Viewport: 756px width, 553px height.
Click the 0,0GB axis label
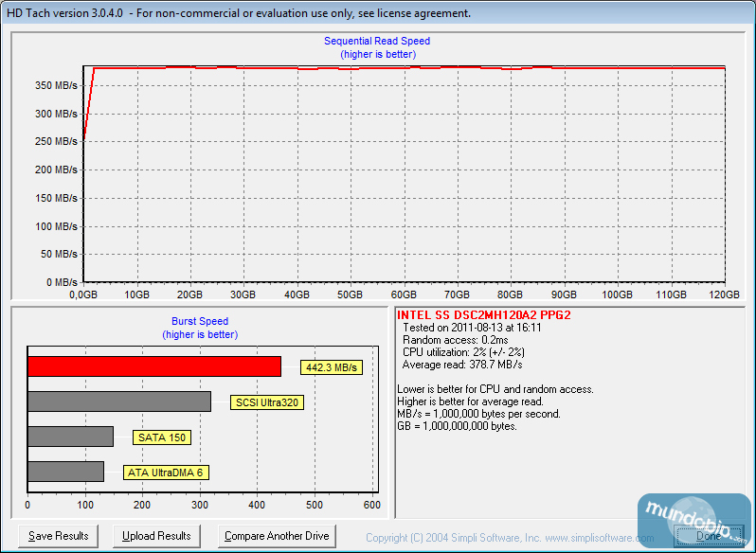(x=83, y=294)
